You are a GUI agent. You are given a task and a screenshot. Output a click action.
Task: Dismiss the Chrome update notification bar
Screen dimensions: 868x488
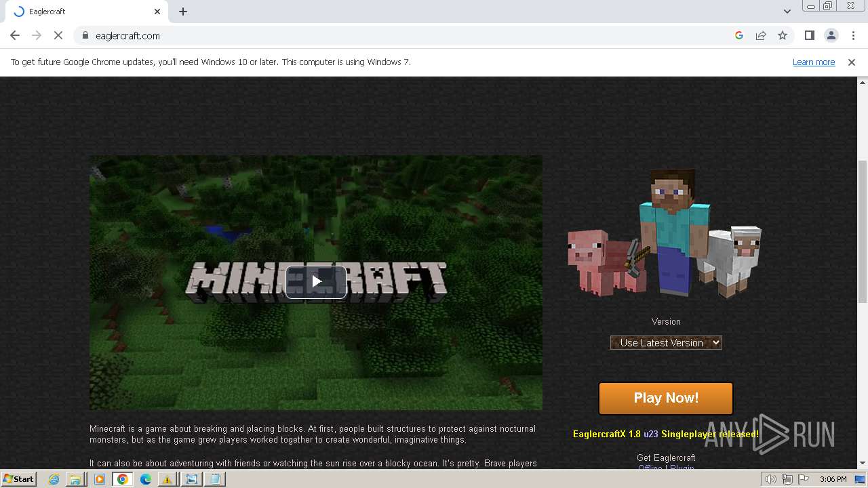pyautogui.click(x=852, y=62)
